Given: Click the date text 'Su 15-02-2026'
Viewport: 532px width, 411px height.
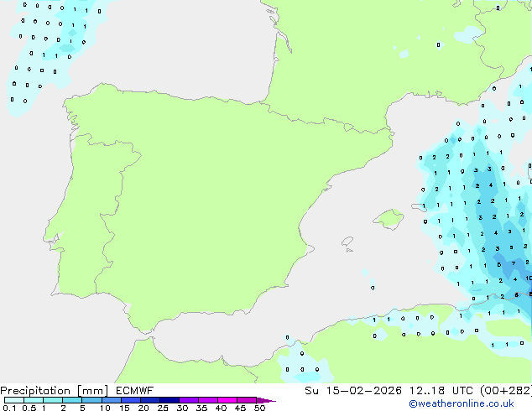Looking at the screenshot, I should 353,391.
